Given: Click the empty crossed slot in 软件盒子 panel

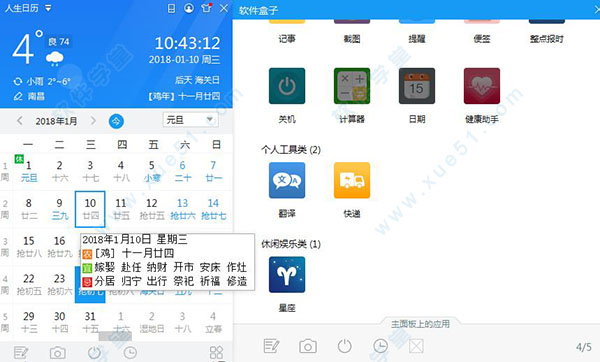Looking at the screenshot, I should click(x=416, y=346).
